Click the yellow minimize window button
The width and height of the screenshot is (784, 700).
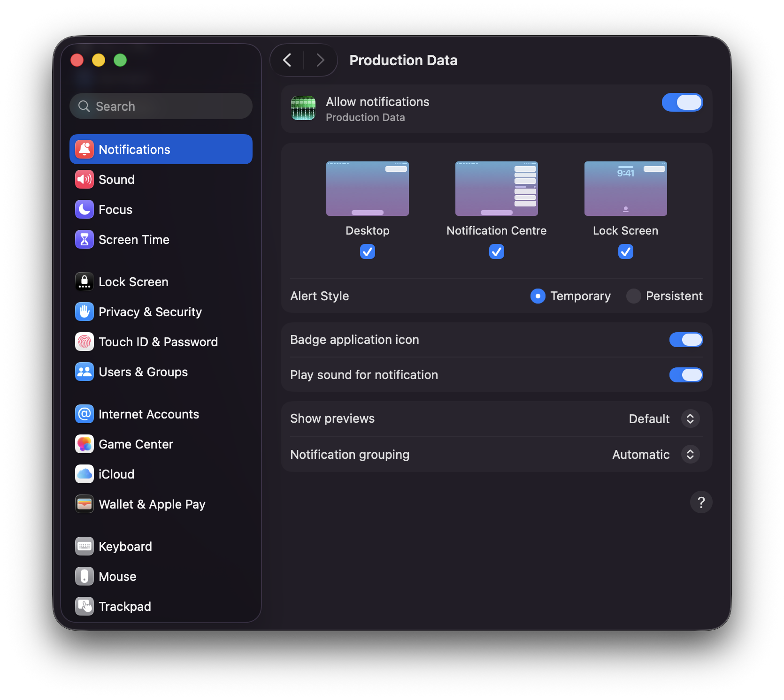pyautogui.click(x=99, y=60)
